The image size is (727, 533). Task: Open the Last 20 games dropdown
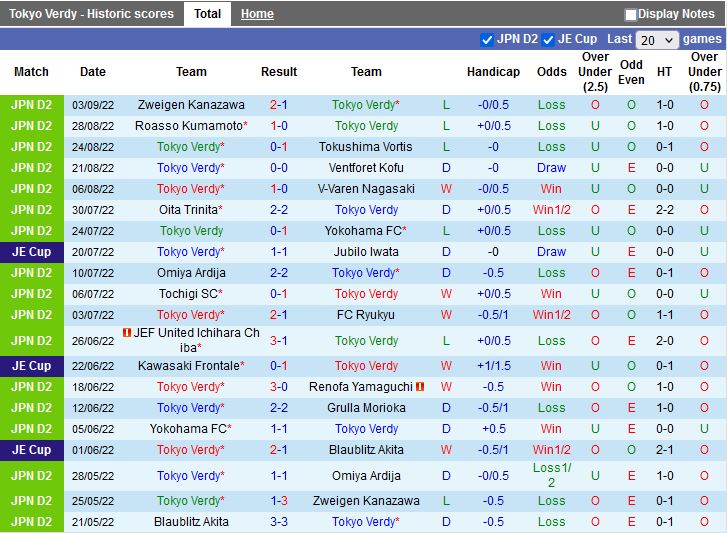657,40
